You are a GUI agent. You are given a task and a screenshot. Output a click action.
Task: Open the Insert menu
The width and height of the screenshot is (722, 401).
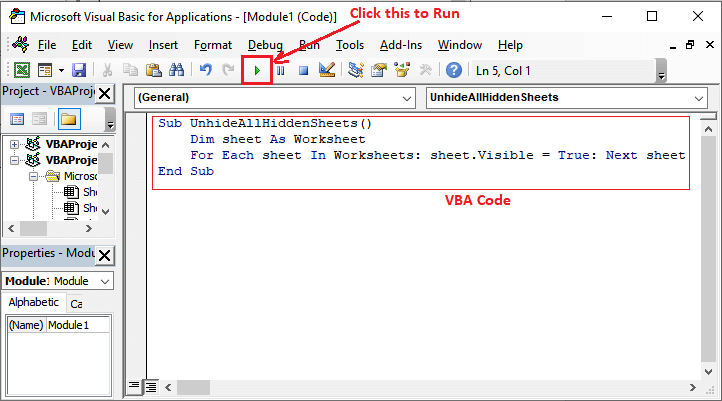click(x=163, y=45)
